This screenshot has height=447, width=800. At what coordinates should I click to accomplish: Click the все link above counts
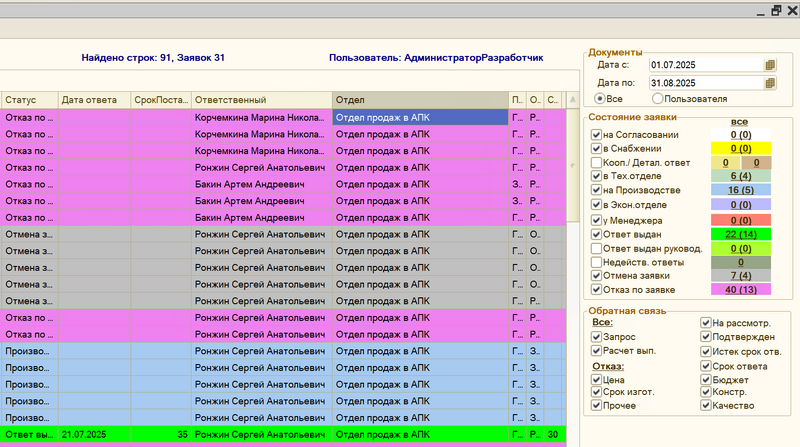point(739,122)
